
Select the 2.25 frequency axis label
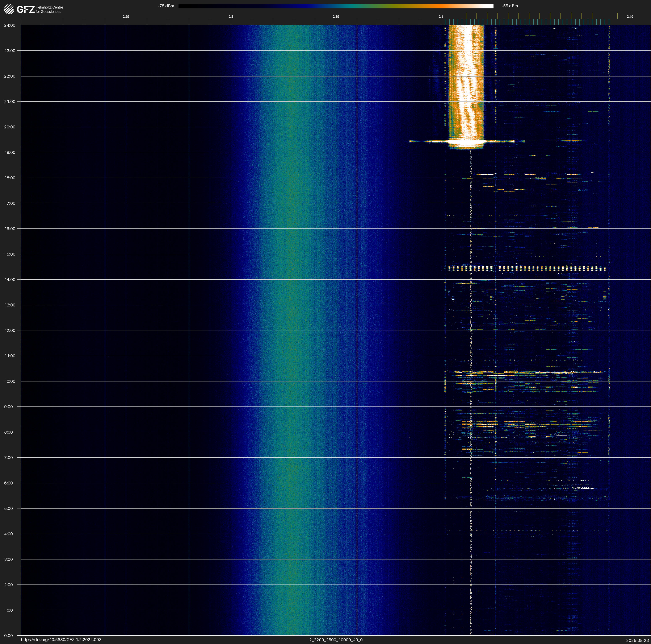click(126, 17)
